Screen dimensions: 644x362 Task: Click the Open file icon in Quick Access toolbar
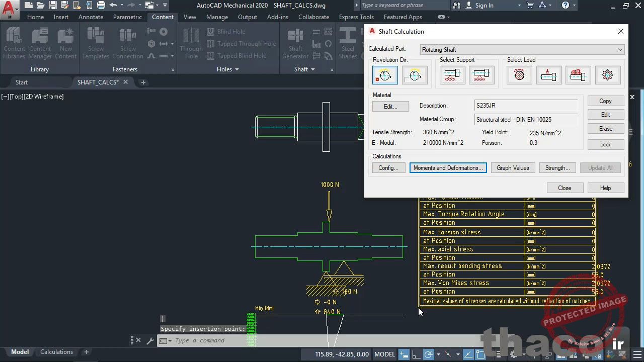coord(41,6)
